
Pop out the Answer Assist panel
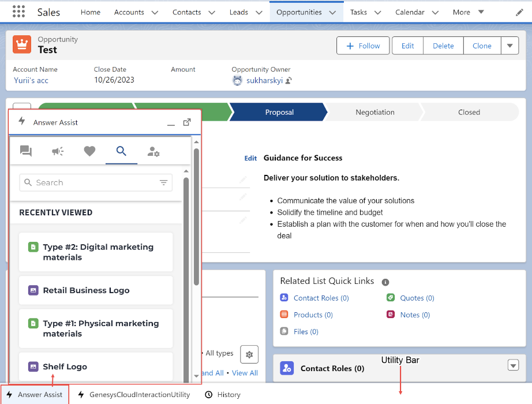point(187,122)
